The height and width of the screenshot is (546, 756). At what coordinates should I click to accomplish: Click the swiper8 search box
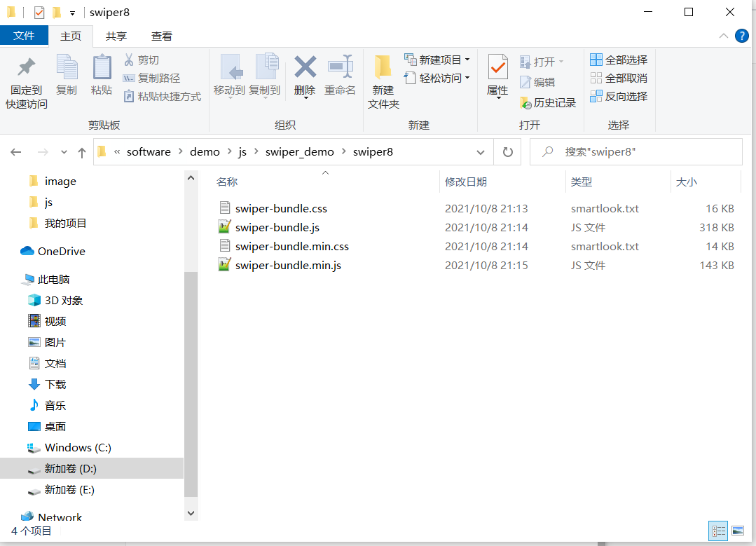pyautogui.click(x=636, y=152)
